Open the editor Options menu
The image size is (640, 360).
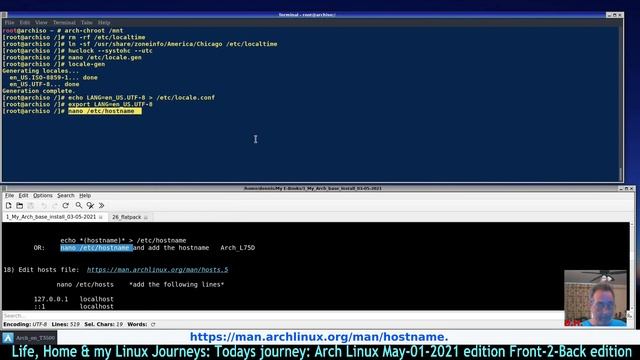pyautogui.click(x=43, y=196)
